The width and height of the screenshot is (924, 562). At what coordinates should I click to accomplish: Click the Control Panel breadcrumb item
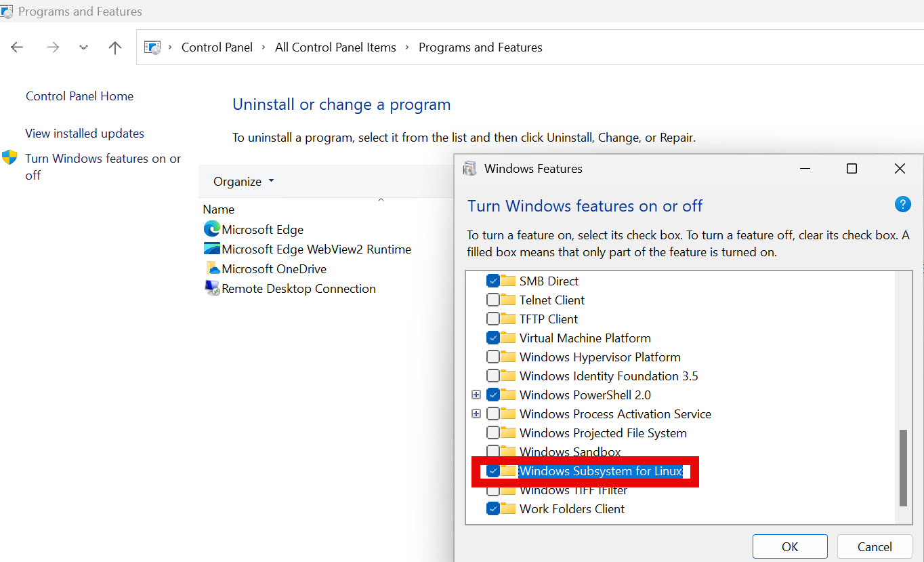(217, 47)
